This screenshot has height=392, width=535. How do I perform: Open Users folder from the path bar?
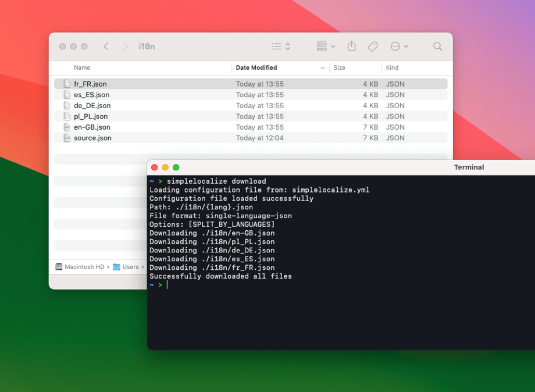point(130,267)
